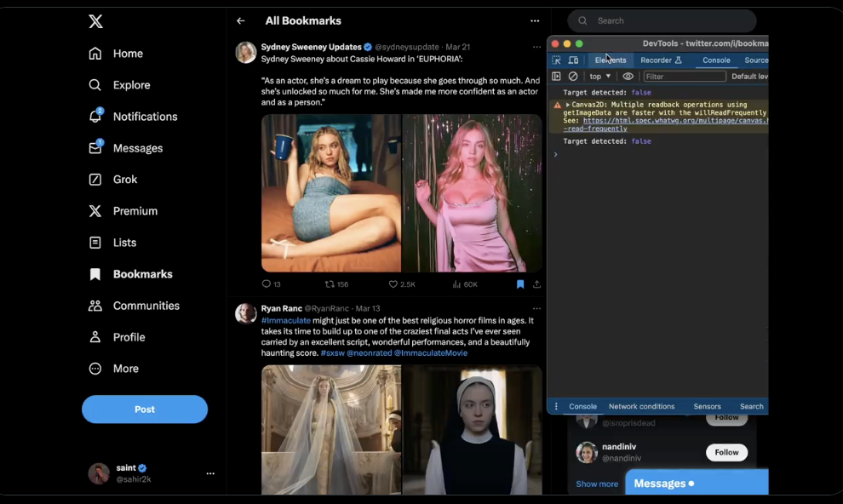Viewport: 843px width, 504px height.
Task: Open the bridal veil photo in Ryan Ranc post
Action: (x=331, y=430)
